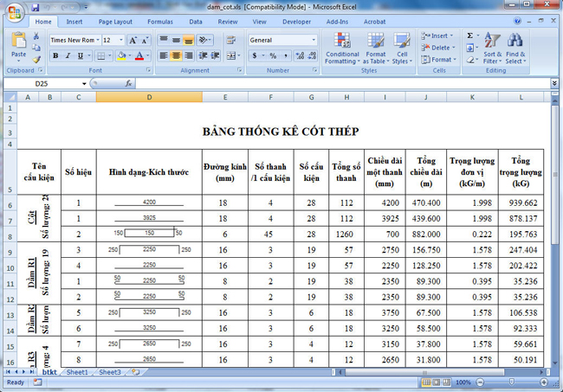This screenshot has height=392, width=563.
Task: Open the General number format dropdown
Action: pyautogui.click(x=314, y=40)
